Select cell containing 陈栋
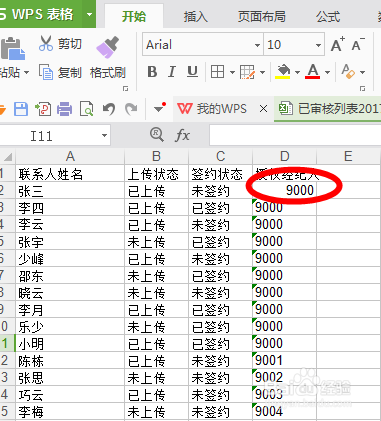Image resolution: width=381 pixels, height=421 pixels. pos(70,361)
